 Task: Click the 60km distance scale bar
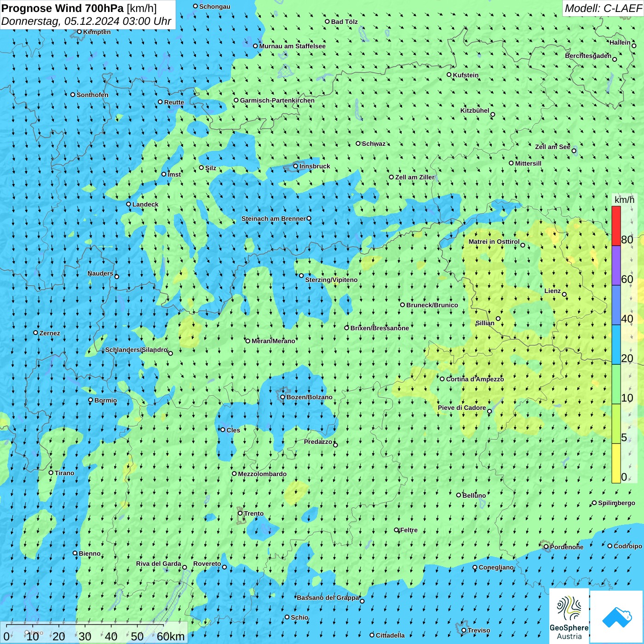click(x=94, y=632)
